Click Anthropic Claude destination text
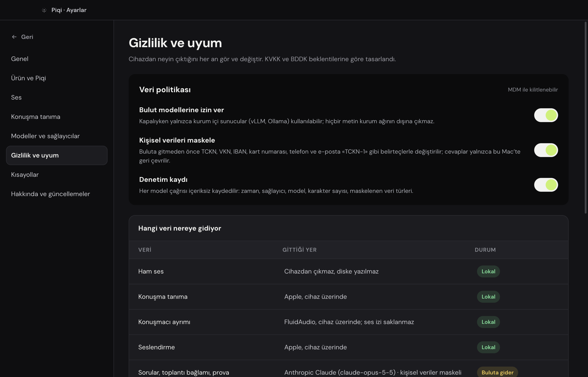Viewport: 588px width, 377px height. click(x=373, y=373)
